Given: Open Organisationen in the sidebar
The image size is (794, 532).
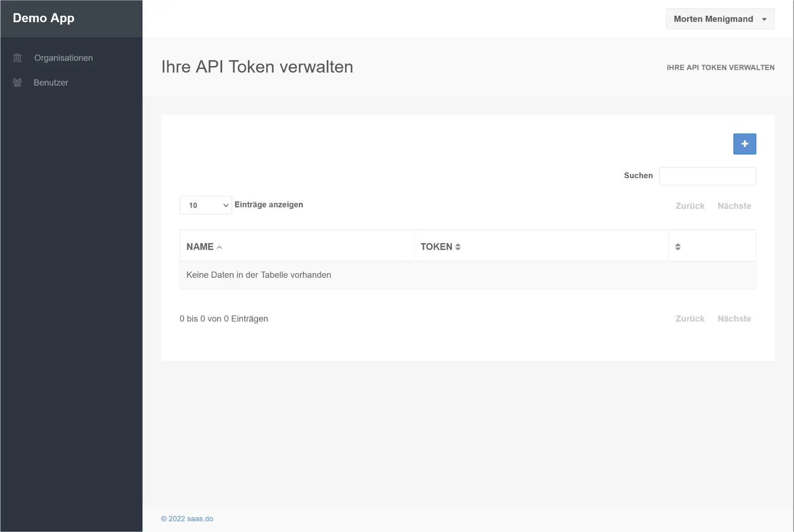Looking at the screenshot, I should point(63,58).
